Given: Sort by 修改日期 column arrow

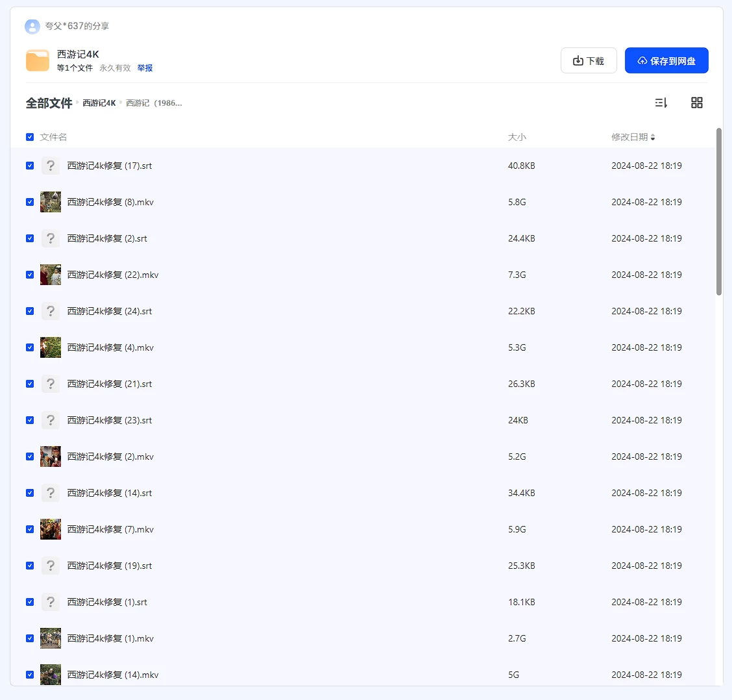Looking at the screenshot, I should coord(653,137).
